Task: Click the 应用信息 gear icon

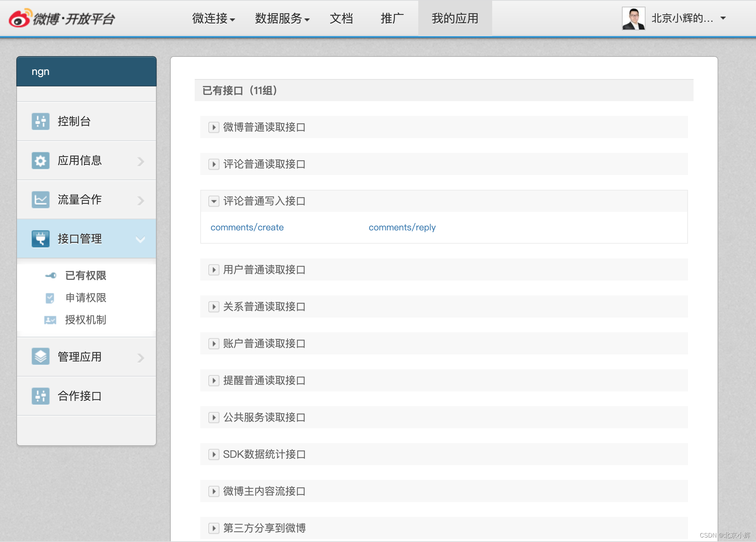Action: [x=41, y=161]
